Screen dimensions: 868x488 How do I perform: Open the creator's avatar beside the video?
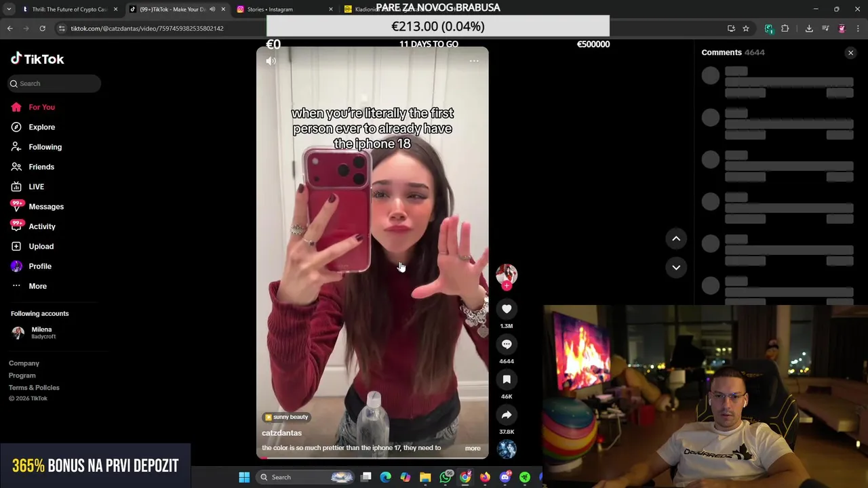coord(507,274)
